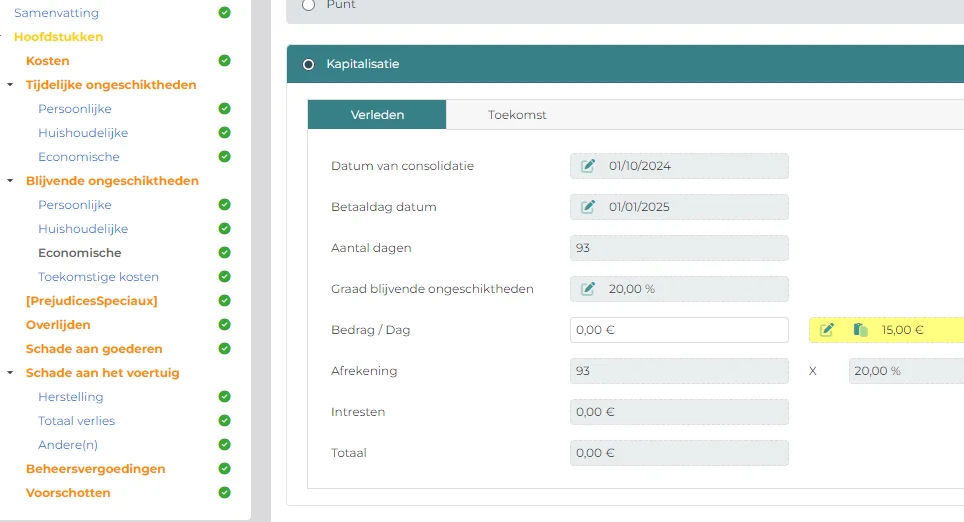
Task: Switch to the Toekomst tab
Action: click(x=517, y=115)
